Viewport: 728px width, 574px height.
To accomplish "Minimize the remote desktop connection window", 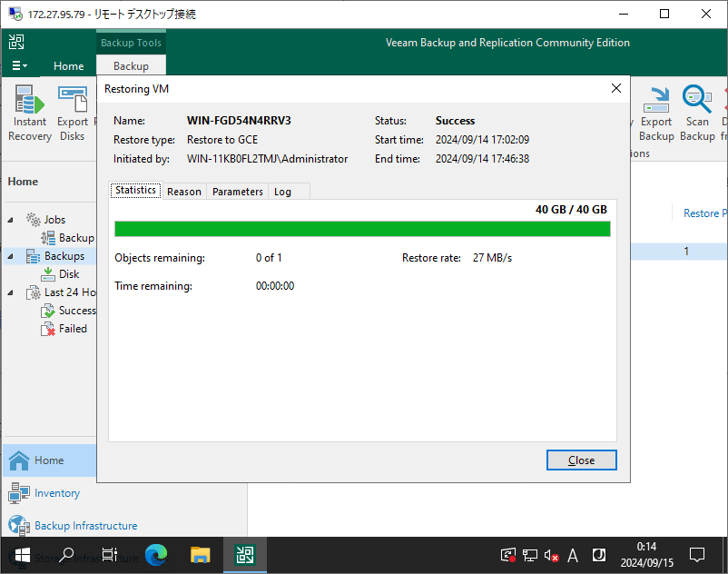I will (x=624, y=14).
